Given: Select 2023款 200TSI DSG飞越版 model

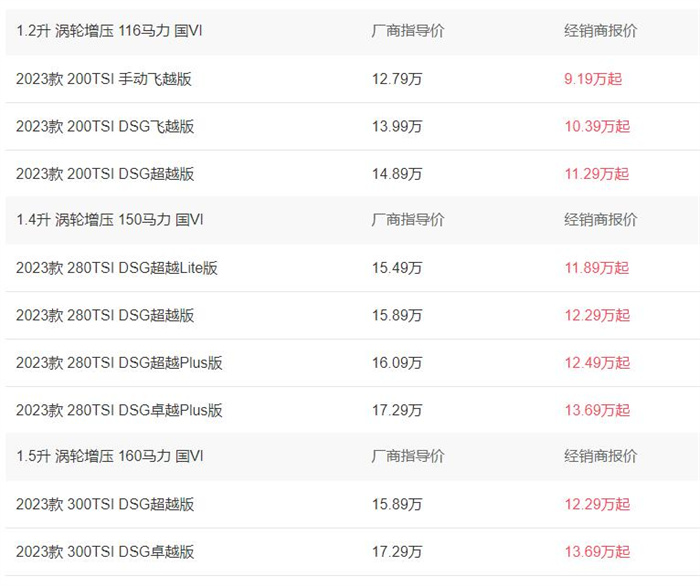Looking at the screenshot, I should click(x=105, y=126).
